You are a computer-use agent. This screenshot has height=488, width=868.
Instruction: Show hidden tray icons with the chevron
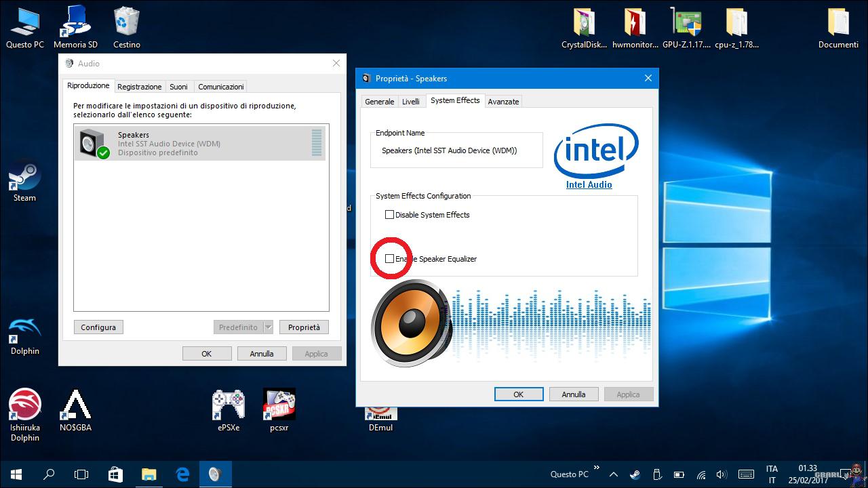click(x=613, y=474)
